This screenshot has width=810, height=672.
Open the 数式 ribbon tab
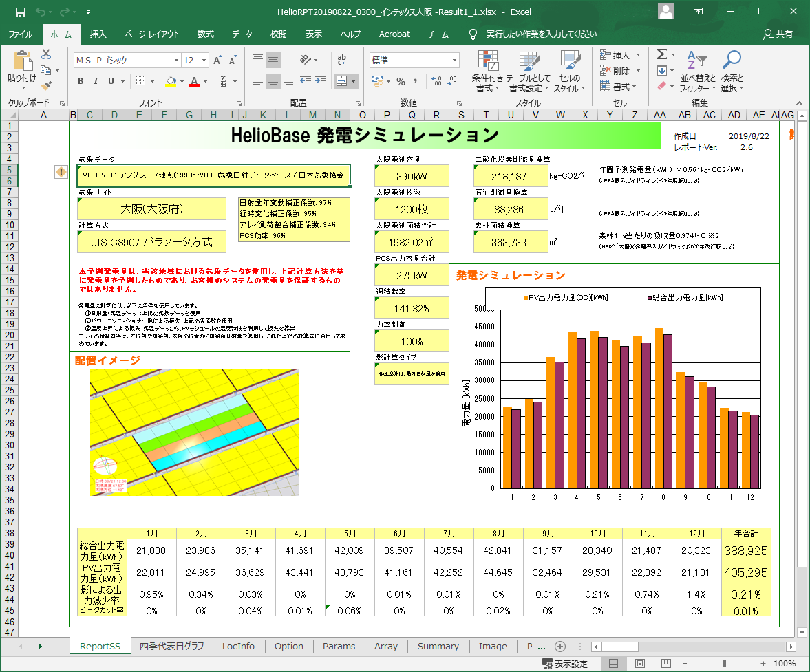click(206, 34)
